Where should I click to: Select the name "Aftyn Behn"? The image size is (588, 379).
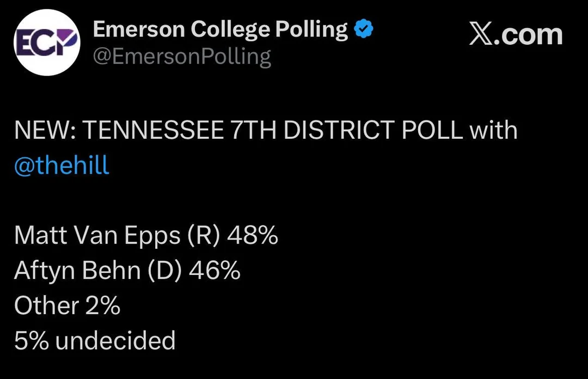pyautogui.click(x=78, y=271)
